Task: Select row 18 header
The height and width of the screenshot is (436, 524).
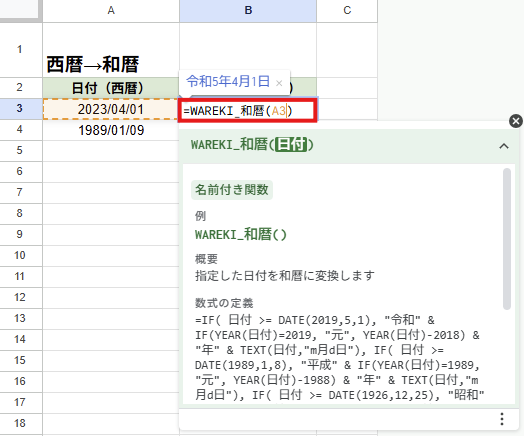Action: (20, 424)
